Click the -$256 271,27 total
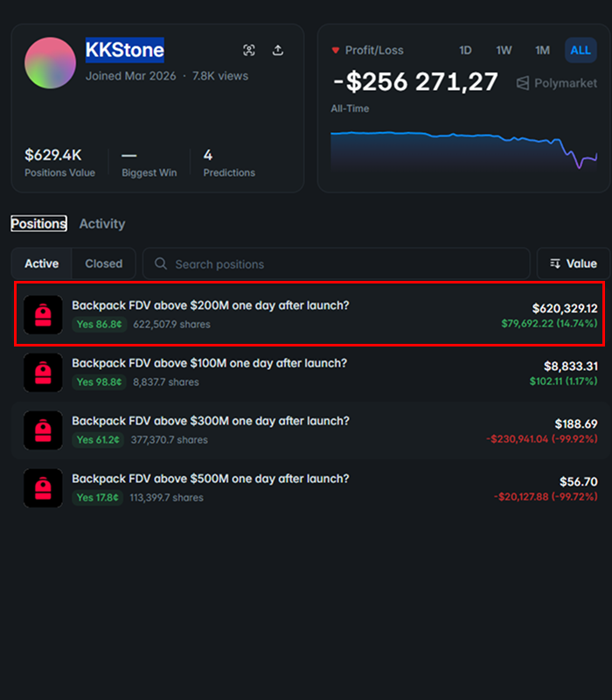Screen dimensions: 612x700 416,82
